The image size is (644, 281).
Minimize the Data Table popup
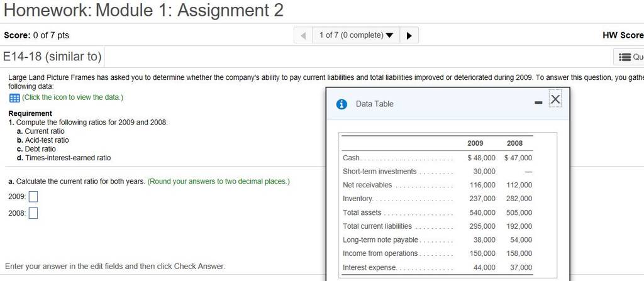click(x=539, y=102)
